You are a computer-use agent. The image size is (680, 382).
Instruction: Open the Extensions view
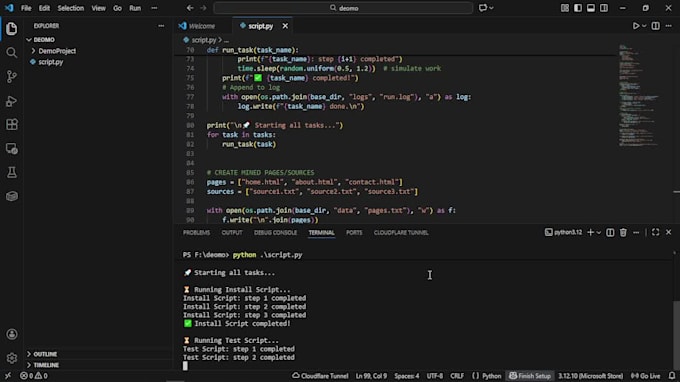(x=12, y=125)
